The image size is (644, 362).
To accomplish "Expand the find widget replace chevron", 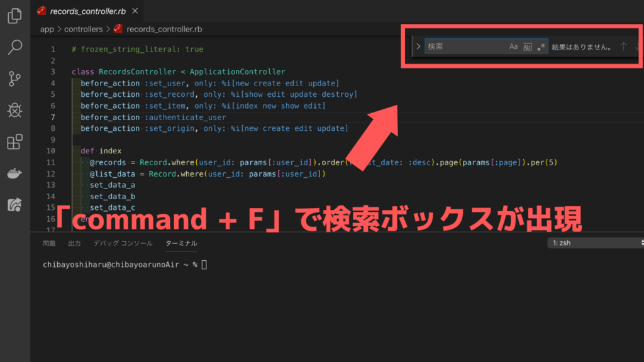I will coord(418,46).
